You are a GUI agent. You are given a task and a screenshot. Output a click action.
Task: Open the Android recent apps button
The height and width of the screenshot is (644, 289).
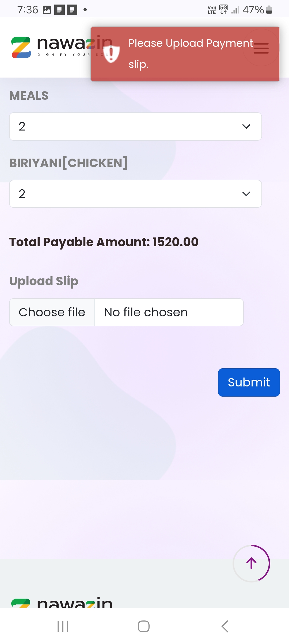pos(63,626)
